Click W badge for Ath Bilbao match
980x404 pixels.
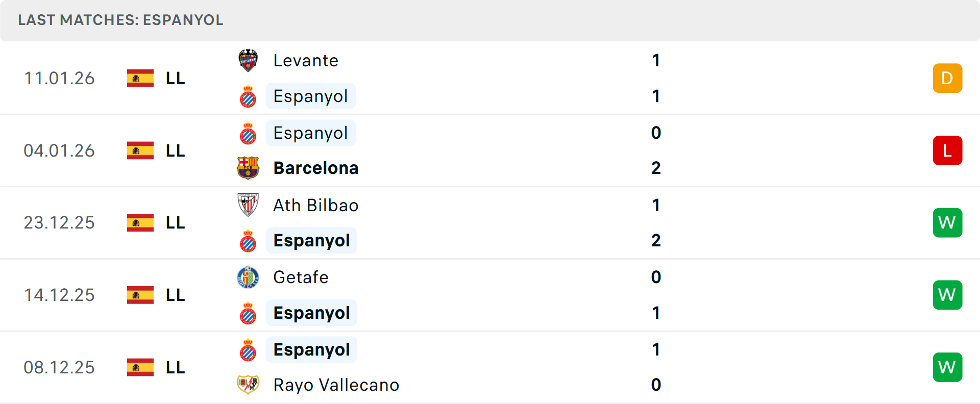947,223
